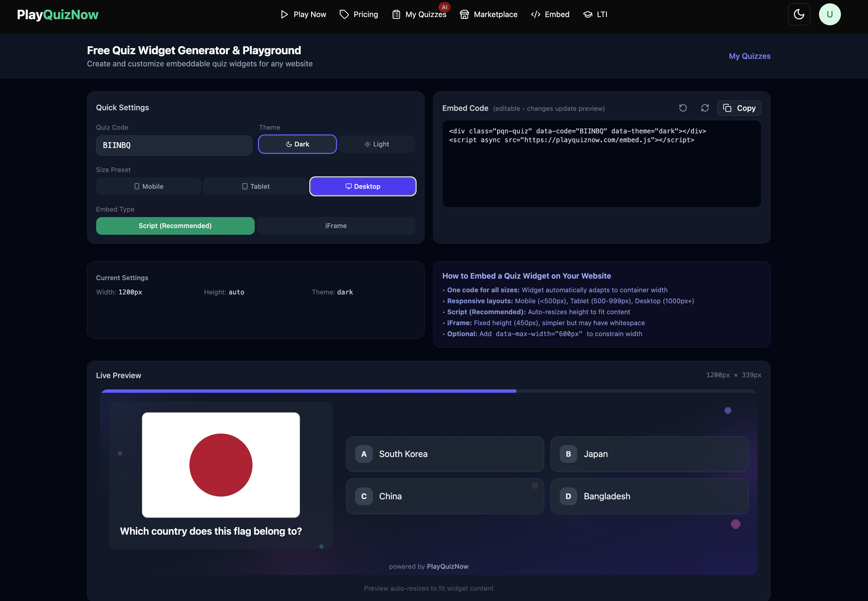
Task: Click the dark mode moon toggle
Action: pyautogui.click(x=799, y=14)
